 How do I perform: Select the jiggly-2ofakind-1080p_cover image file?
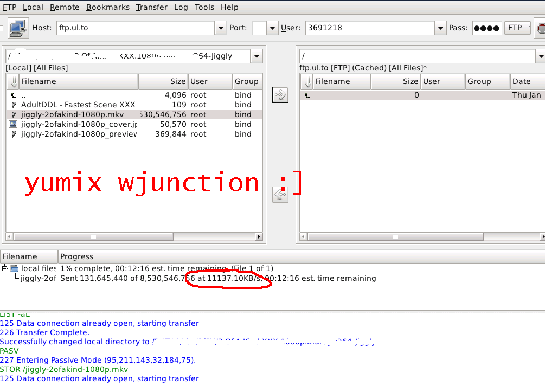(79, 124)
